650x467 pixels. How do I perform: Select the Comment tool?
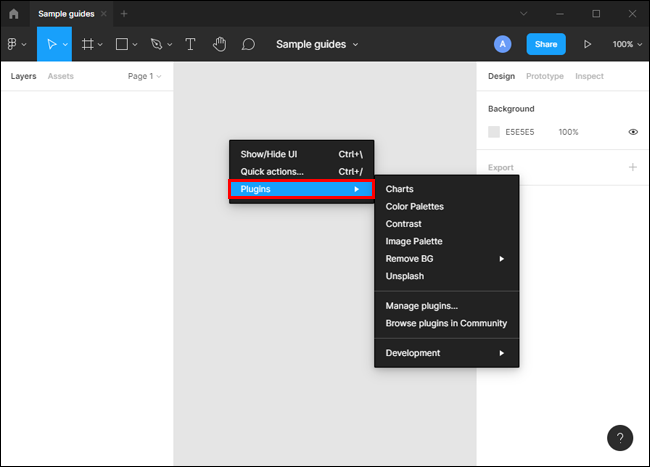coord(248,44)
